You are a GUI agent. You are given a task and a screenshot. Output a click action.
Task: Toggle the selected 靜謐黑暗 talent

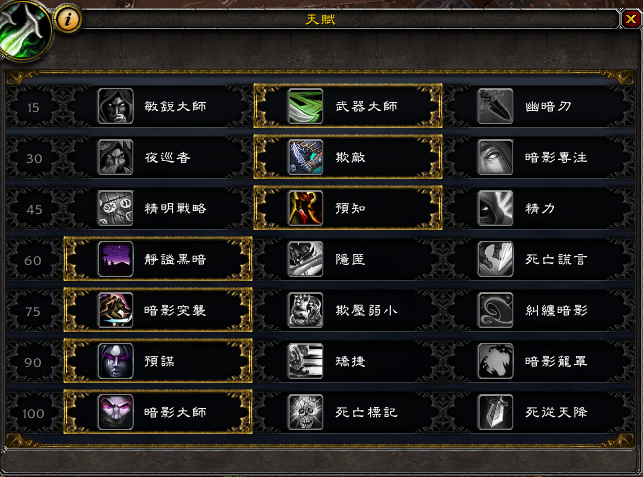[x=158, y=259]
